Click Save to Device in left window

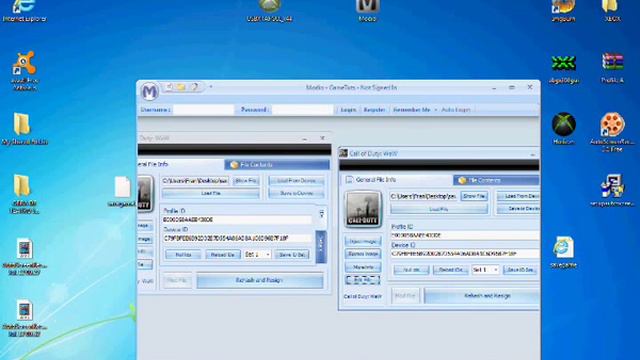tap(296, 193)
